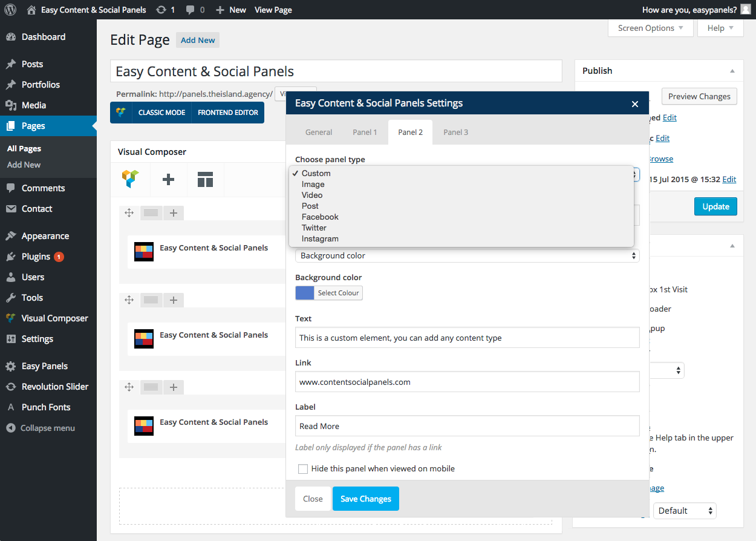The width and height of the screenshot is (756, 541).
Task: Click Preview Changes button
Action: point(699,96)
